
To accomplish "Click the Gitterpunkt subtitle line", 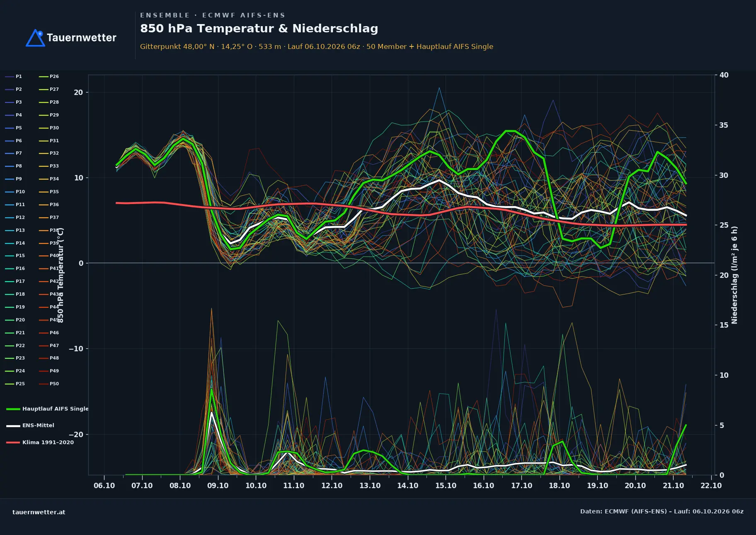I will [317, 46].
